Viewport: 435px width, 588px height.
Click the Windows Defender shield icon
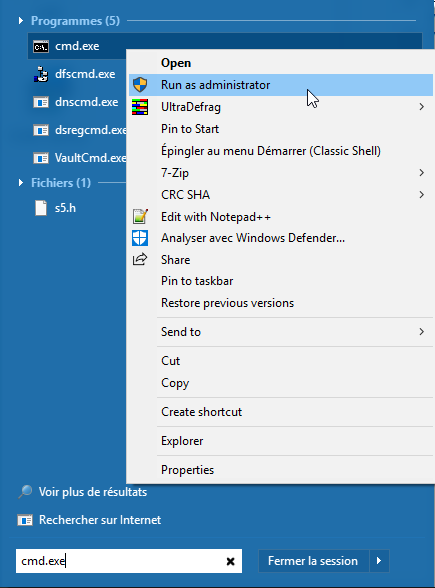(x=140, y=238)
